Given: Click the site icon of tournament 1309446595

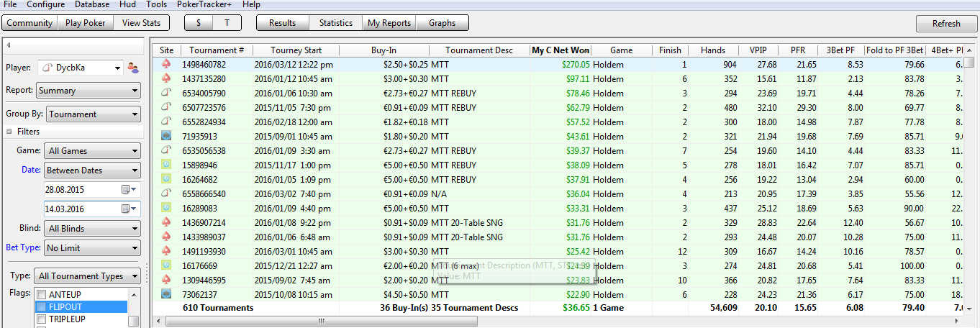Looking at the screenshot, I should point(166,281).
